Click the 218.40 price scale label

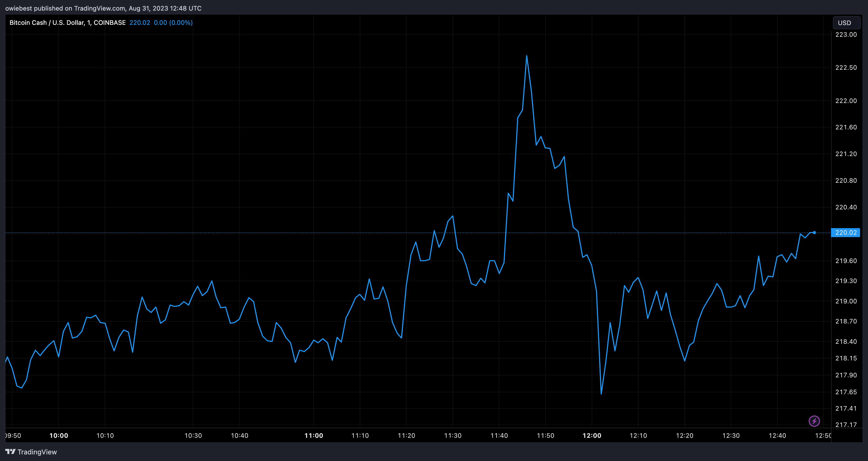[846, 341]
